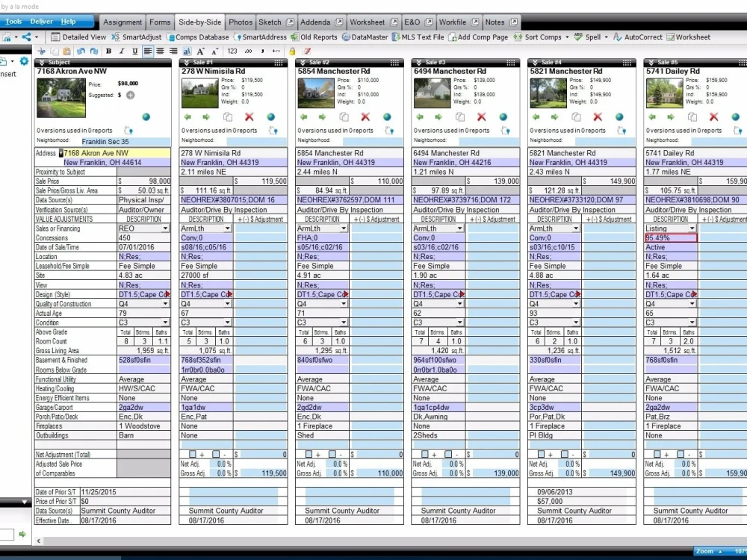The image size is (747, 560).
Task: Click AutoCorrect button
Action: tap(637, 37)
